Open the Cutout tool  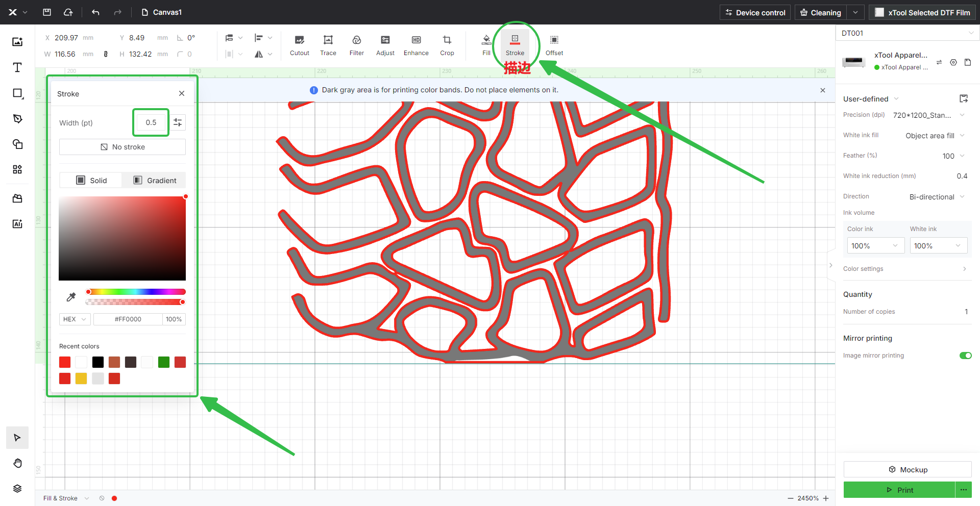tap(299, 45)
